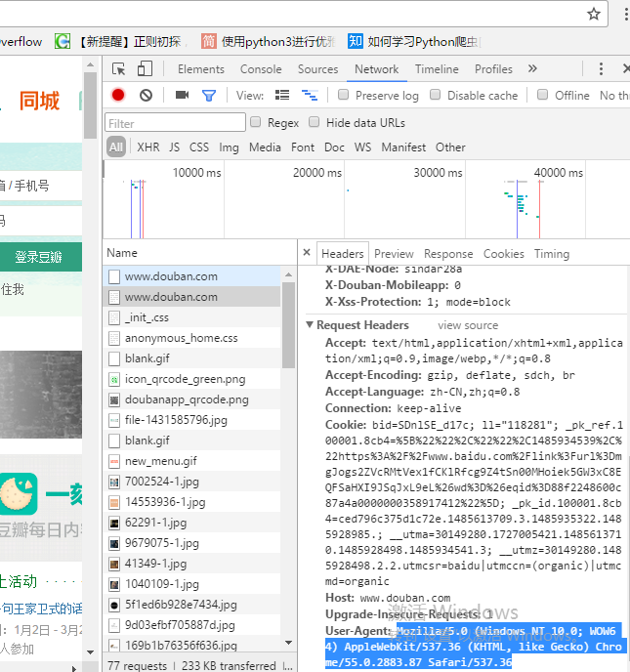The width and height of the screenshot is (630, 672).
Task: Open the Console tab
Action: coord(261,69)
